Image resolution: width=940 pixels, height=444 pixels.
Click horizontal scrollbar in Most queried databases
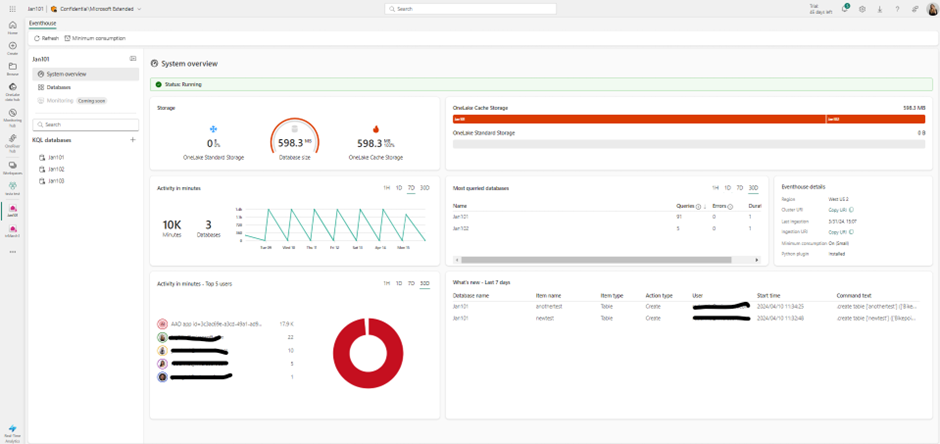(x=595, y=260)
